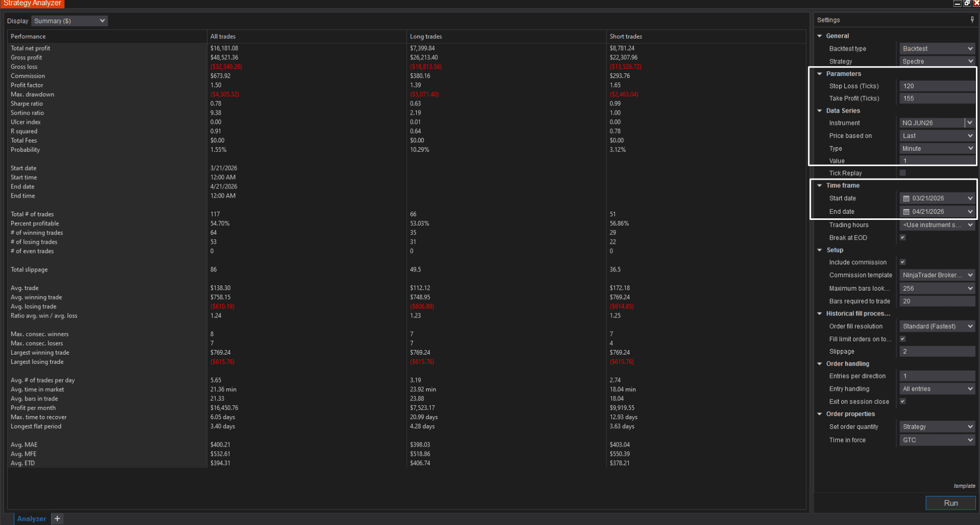Viewport: 980px width, 525px height.
Task: Open the Time in force dropdown
Action: pyautogui.click(x=937, y=440)
